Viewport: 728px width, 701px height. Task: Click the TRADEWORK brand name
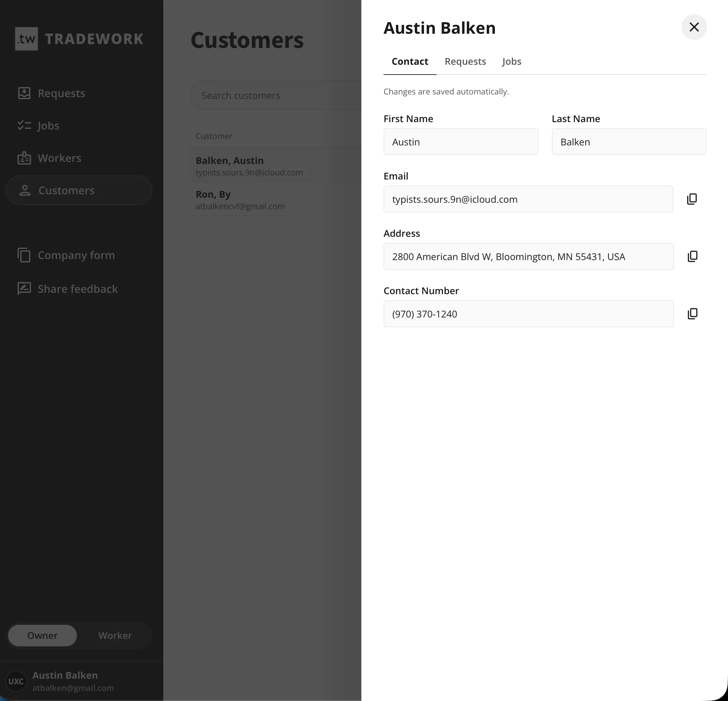tap(94, 39)
